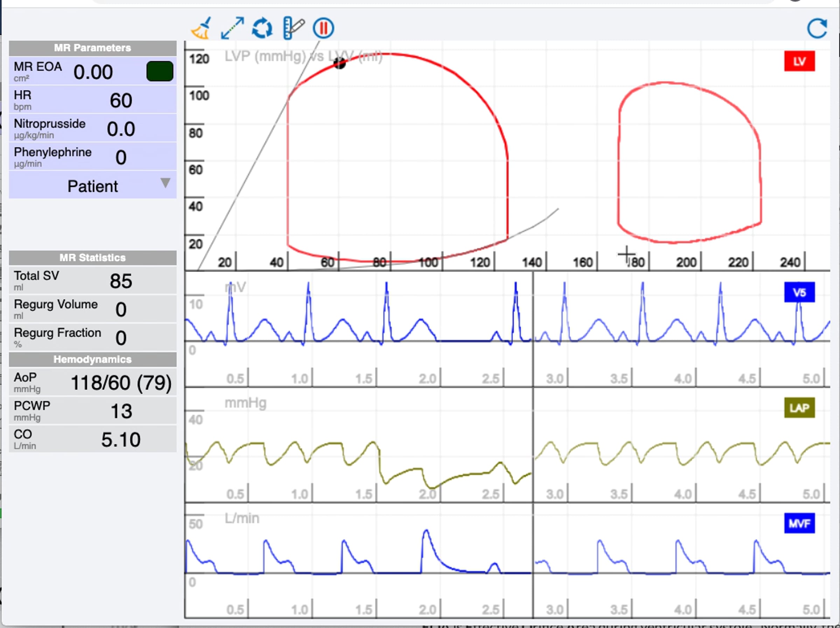Click the olive LAP channel badge

[x=799, y=408]
